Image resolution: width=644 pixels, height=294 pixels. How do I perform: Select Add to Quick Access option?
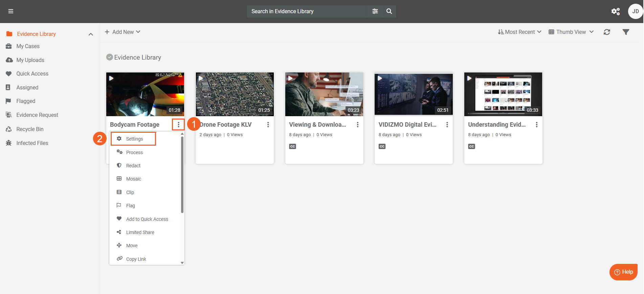pyautogui.click(x=147, y=219)
